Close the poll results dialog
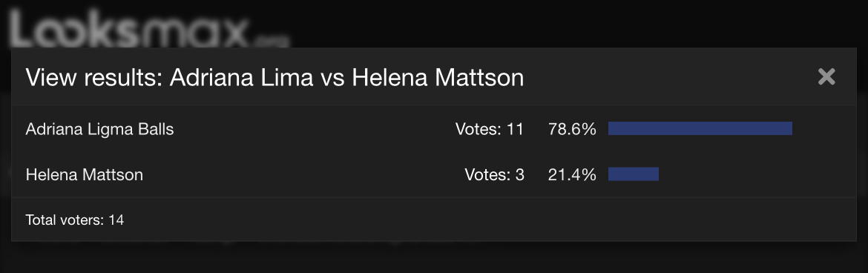 pos(826,77)
